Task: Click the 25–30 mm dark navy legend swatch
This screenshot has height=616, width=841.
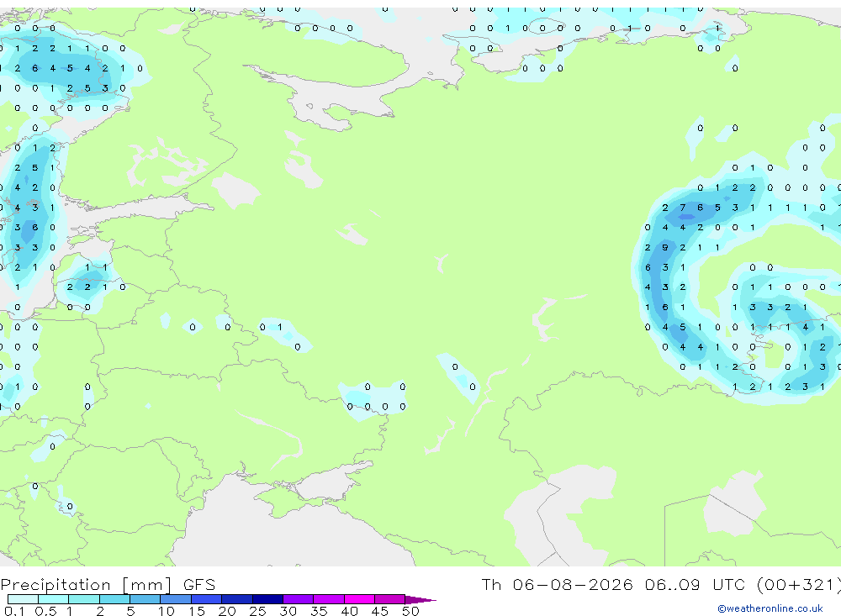Action: pyautogui.click(x=267, y=599)
